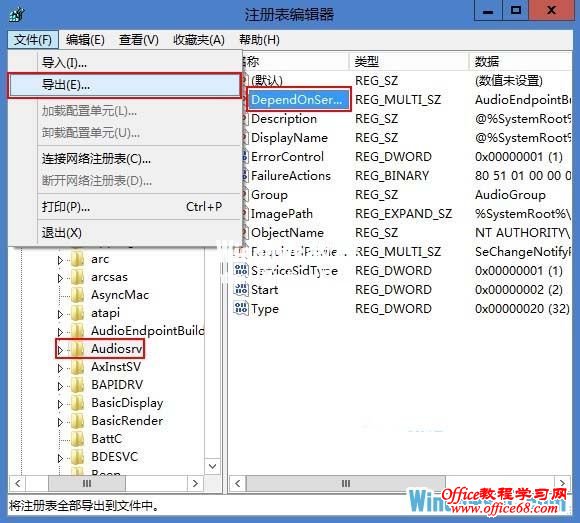Screen dimensions: 580x523
Task: Expand the arcsas tree node
Action: pos(60,278)
